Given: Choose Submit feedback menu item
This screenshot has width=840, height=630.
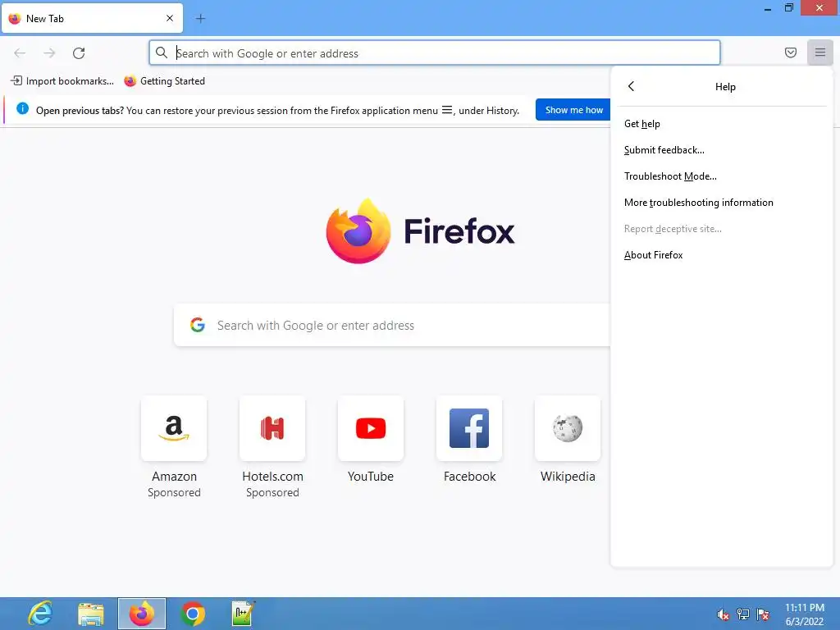Looking at the screenshot, I should coord(722,150).
